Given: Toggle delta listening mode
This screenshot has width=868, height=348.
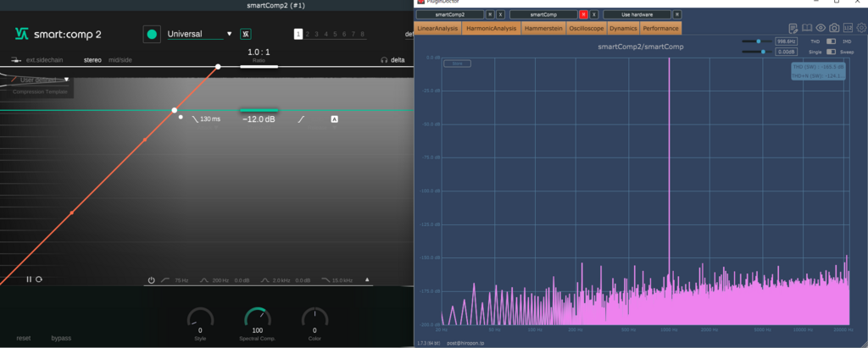Looking at the screenshot, I should tap(398, 60).
